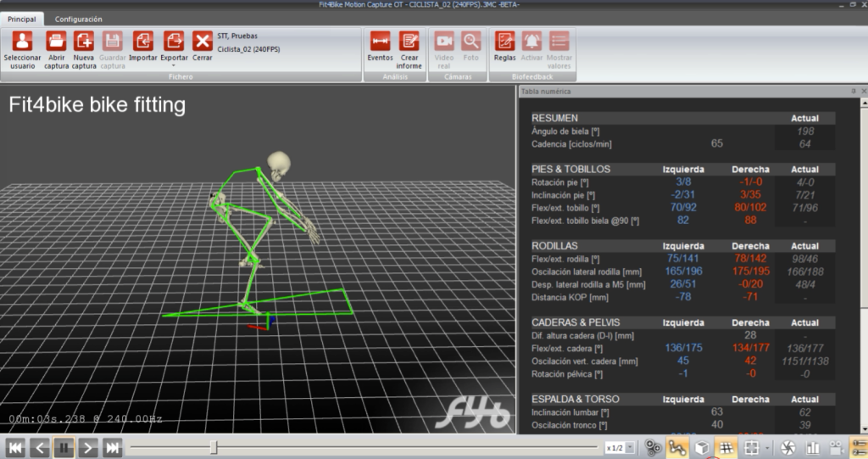Select the 'Inclinación pie [º]' row label

click(563, 195)
